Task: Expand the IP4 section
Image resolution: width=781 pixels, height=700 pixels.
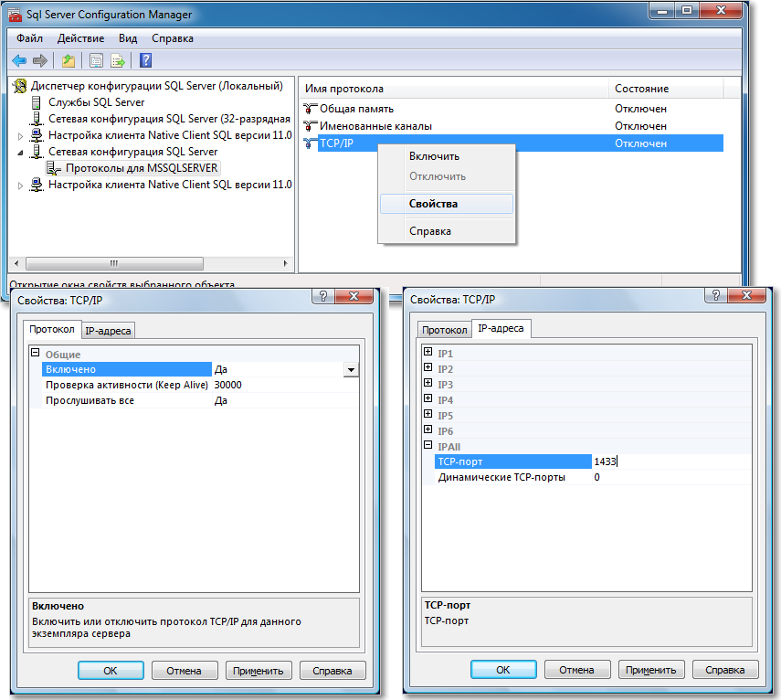Action: tap(427, 398)
